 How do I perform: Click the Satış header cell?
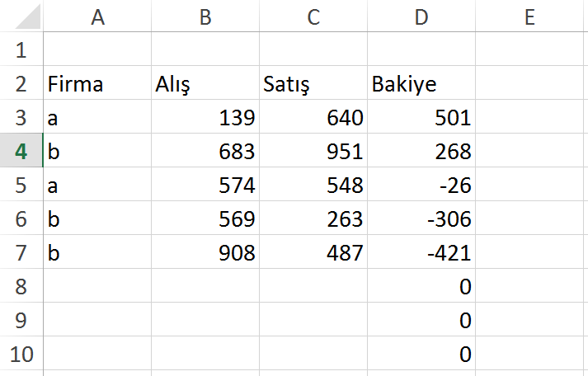click(x=313, y=84)
